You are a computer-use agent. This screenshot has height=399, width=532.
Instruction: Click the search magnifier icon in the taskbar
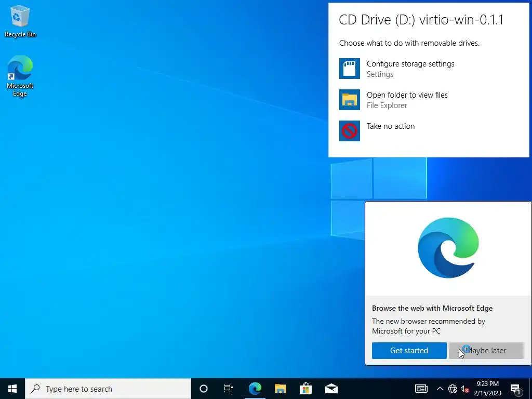coord(35,389)
